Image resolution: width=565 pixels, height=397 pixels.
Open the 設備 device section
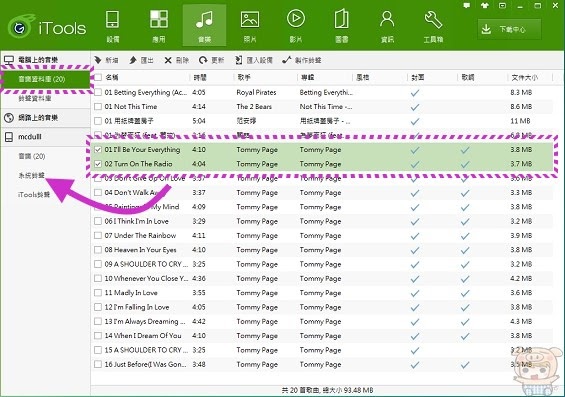click(112, 26)
